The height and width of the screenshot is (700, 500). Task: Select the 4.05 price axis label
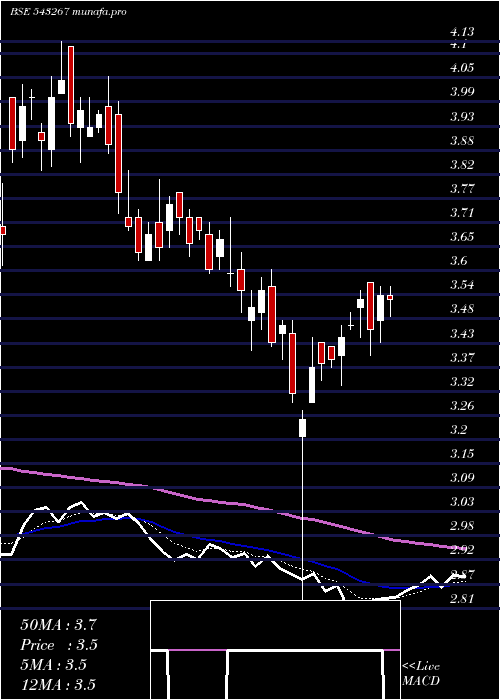(x=462, y=68)
